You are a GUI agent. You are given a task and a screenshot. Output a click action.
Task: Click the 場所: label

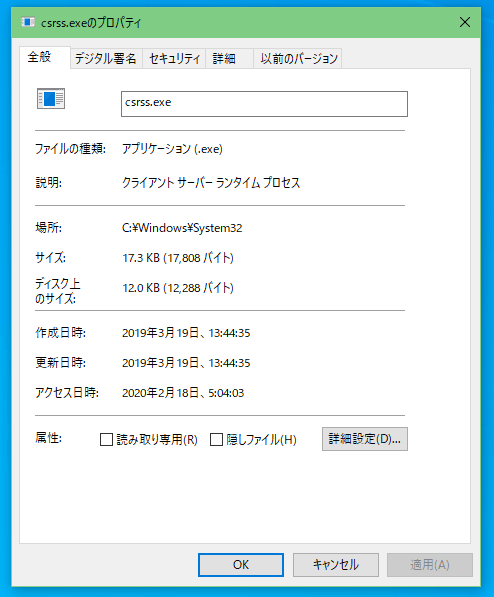(x=48, y=228)
